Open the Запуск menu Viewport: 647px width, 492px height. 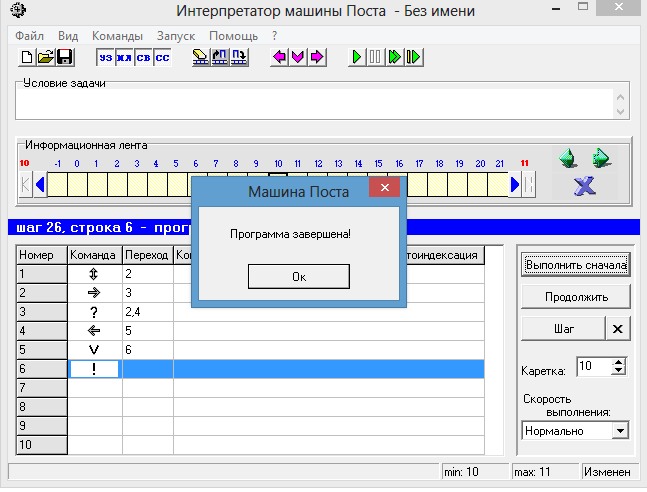click(176, 36)
